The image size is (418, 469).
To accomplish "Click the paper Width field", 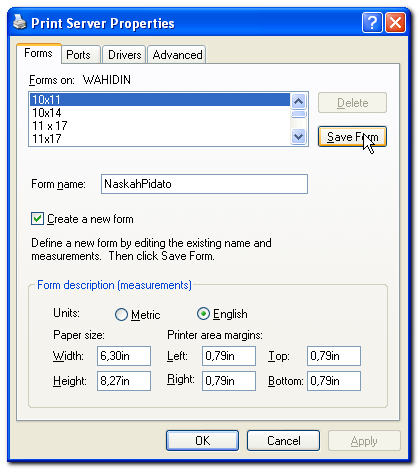I will click(124, 356).
